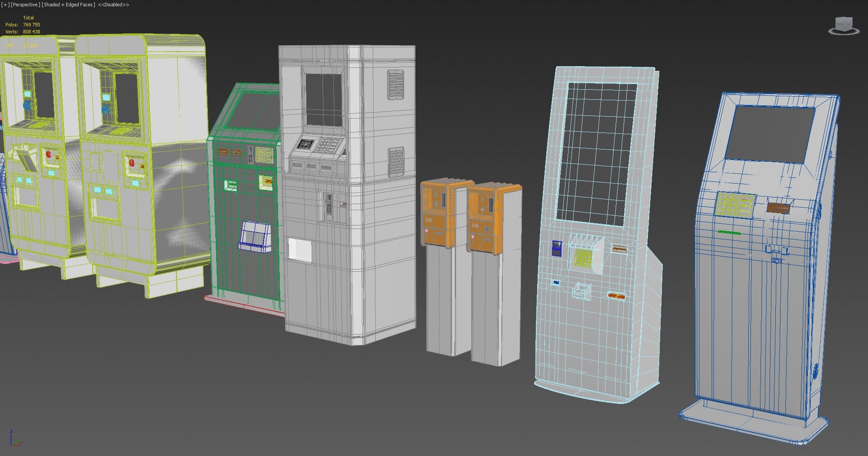Open the Perspective view label menu
Image resolution: width=868 pixels, height=456 pixels.
click(x=25, y=5)
